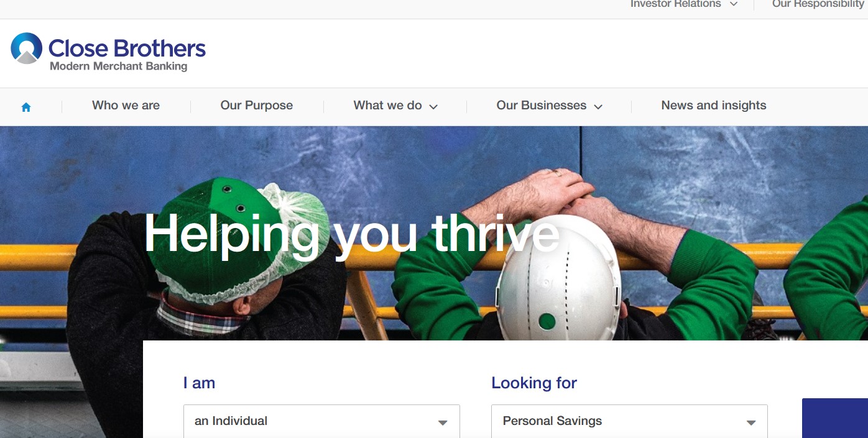Open the Investor Relations chevron arrow
Viewport: 868px width, 438px height.
(734, 4)
